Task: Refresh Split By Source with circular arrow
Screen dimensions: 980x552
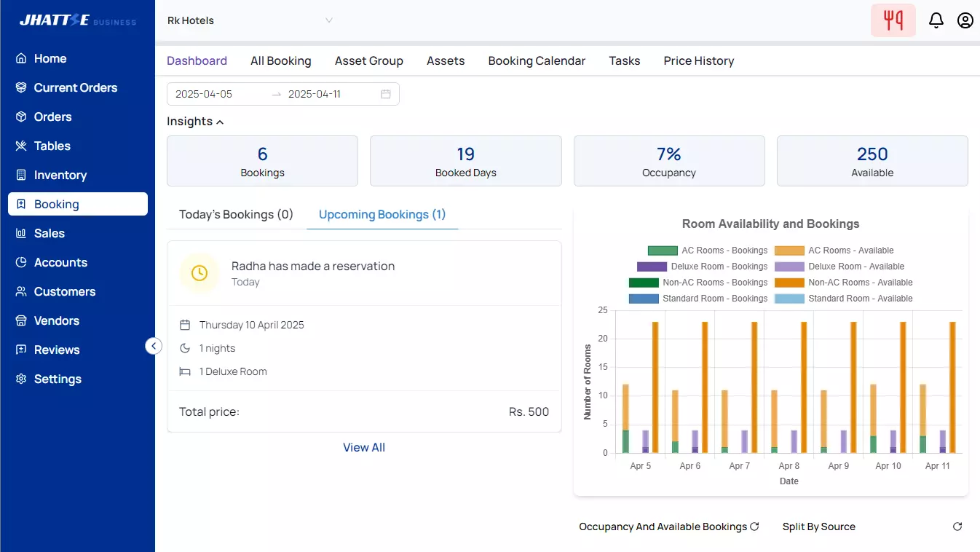Action: pyautogui.click(x=958, y=526)
